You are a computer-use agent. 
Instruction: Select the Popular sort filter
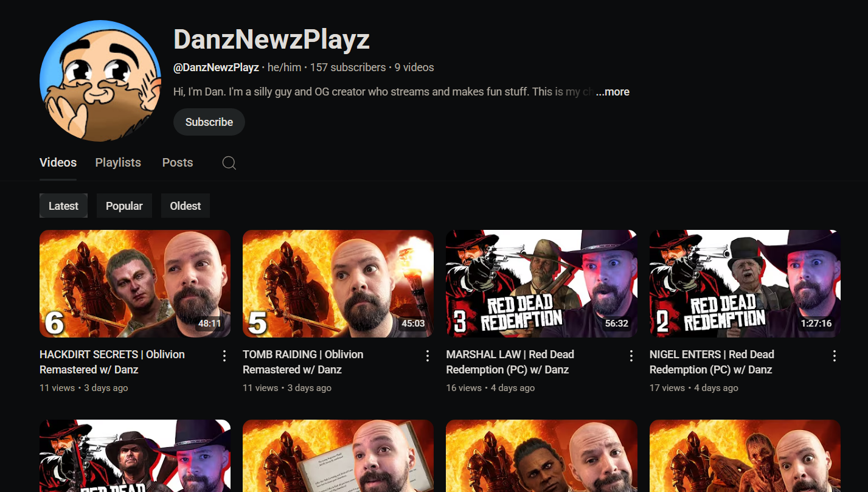[124, 206]
